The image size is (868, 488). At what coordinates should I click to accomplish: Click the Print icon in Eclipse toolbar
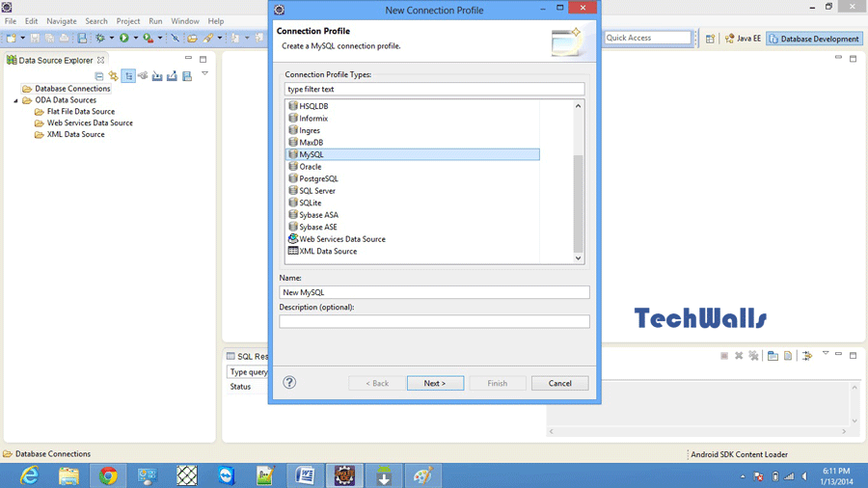tap(65, 39)
